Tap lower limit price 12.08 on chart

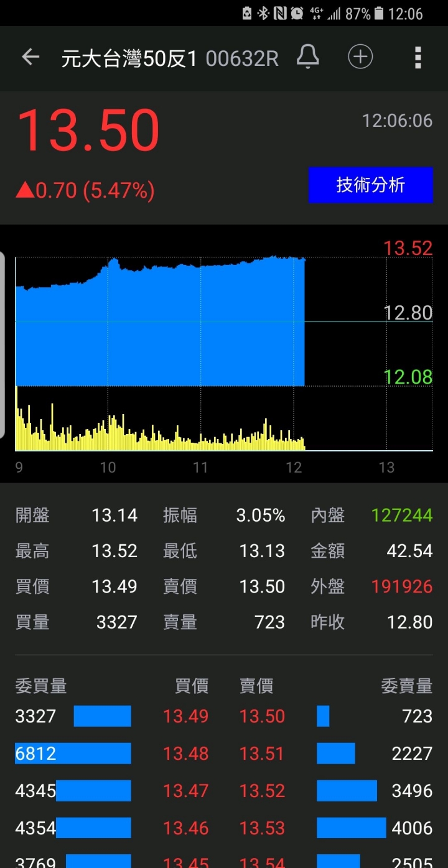click(408, 376)
